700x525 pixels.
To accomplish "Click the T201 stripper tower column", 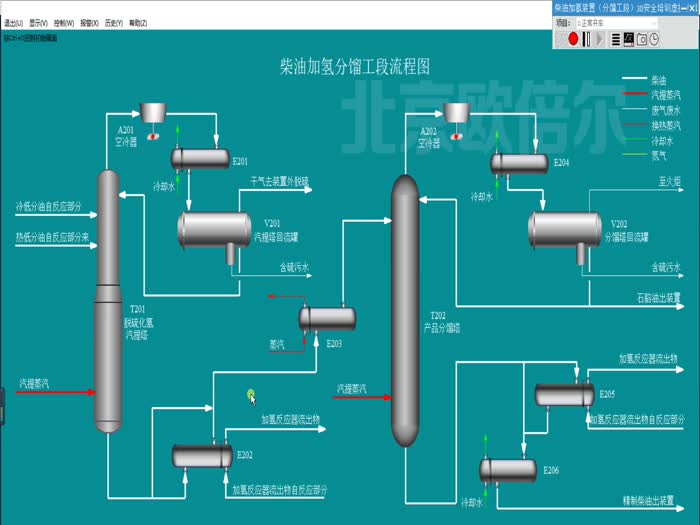I will pyautogui.click(x=107, y=300).
